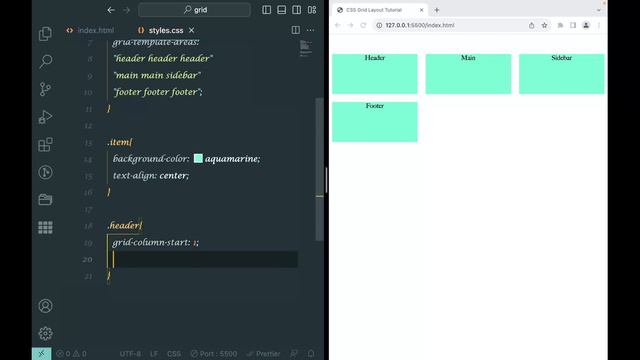Click the feedback icon left of the notifications bell
Viewport: 640px width, 360px height.
click(294, 353)
